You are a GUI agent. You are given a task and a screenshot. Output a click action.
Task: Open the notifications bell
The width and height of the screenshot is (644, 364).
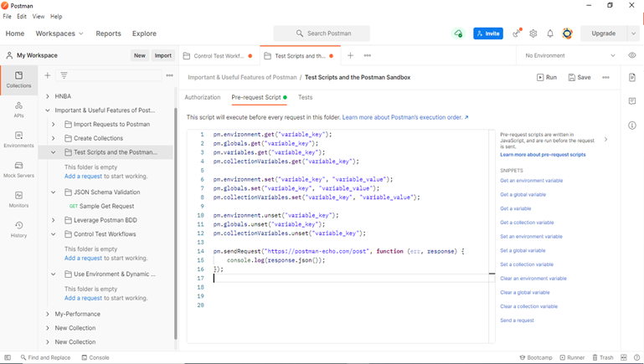click(550, 33)
